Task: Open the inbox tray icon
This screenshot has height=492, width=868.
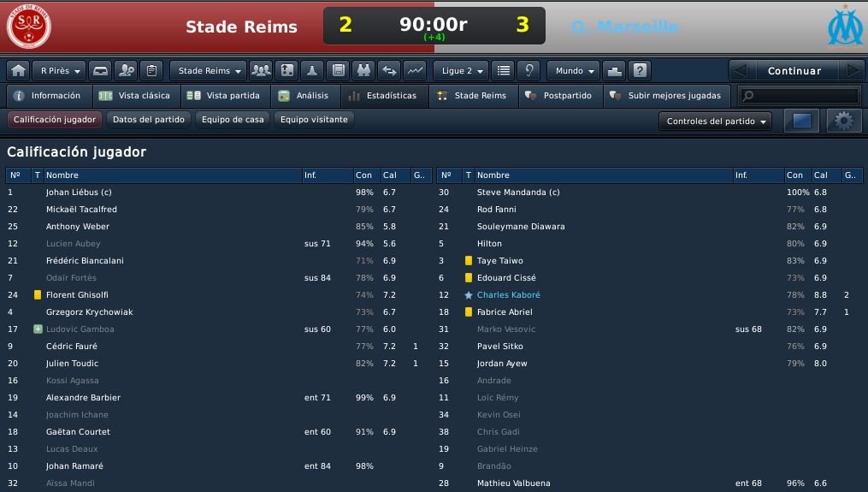Action: coord(100,71)
